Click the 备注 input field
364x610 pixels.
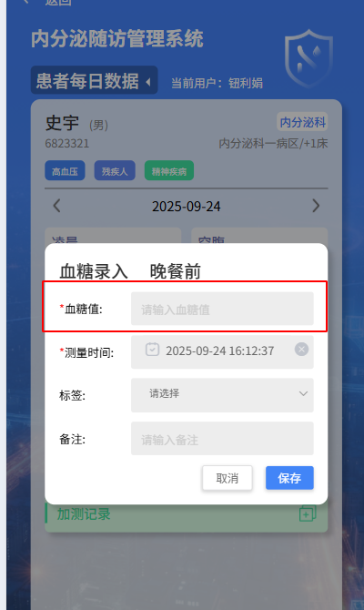(222, 439)
